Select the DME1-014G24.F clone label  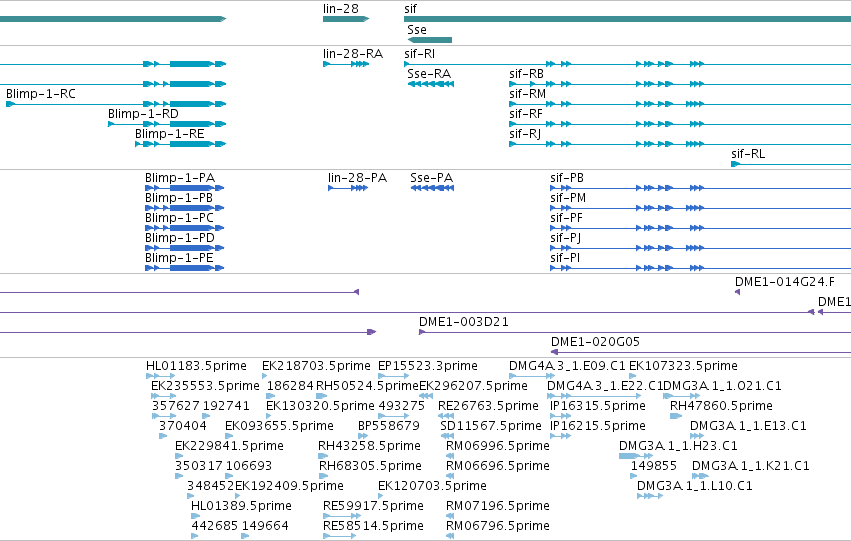point(785,282)
